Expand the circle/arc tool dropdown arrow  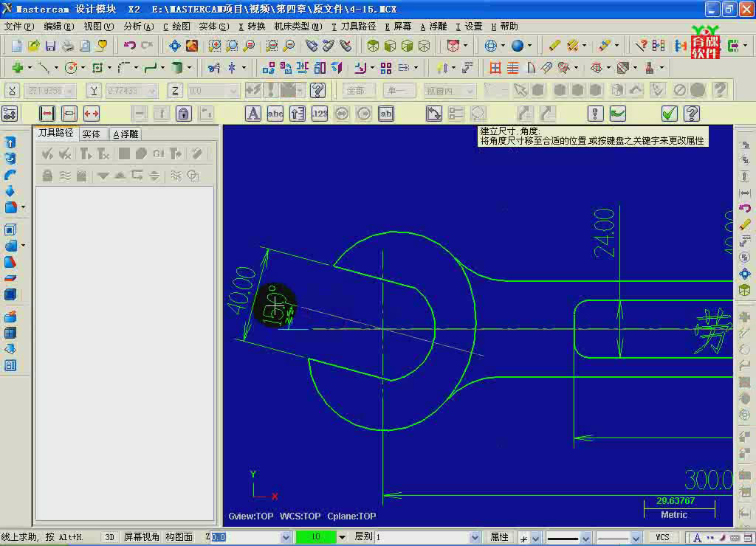click(x=83, y=68)
